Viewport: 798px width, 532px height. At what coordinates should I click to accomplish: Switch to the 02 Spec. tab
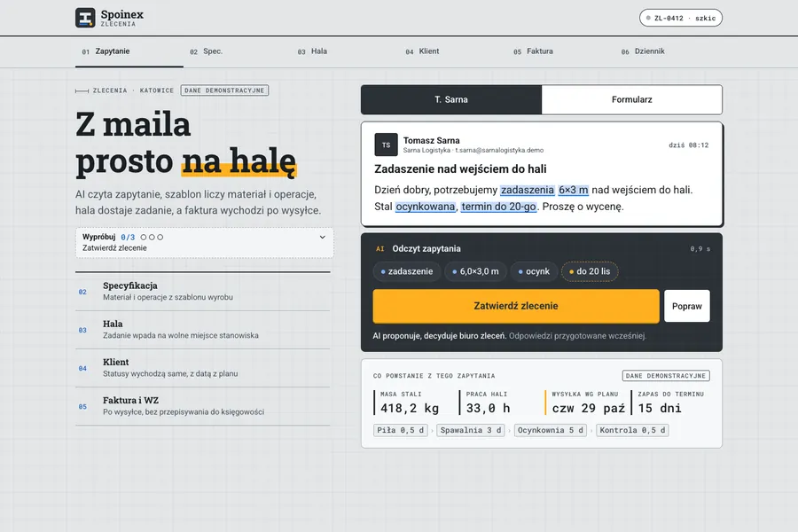tap(237, 51)
